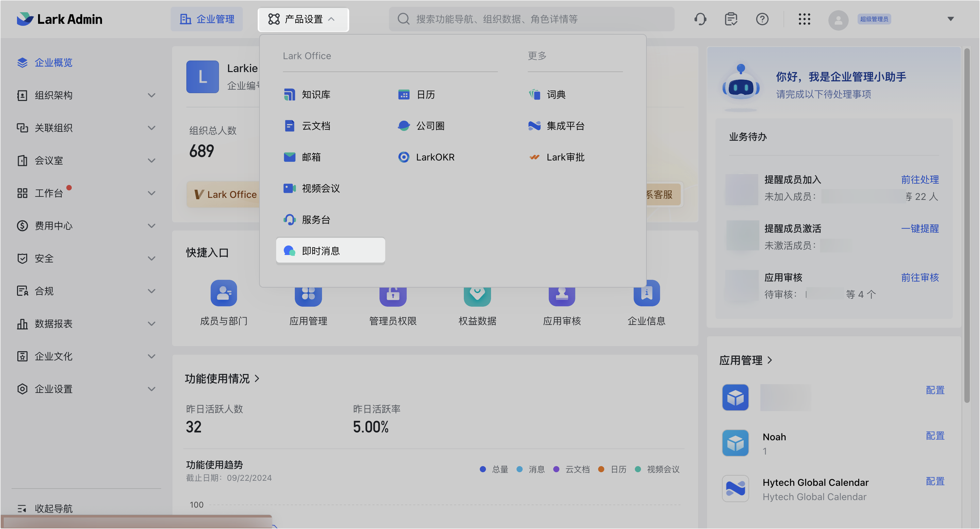The image size is (980, 529).
Task: Click 一键提醒 for 提醒成员激活
Action: pos(919,228)
